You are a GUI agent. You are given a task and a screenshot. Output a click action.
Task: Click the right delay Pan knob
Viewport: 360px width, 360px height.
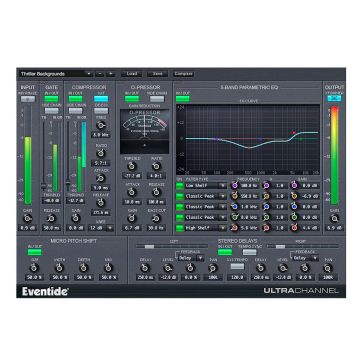(328, 268)
